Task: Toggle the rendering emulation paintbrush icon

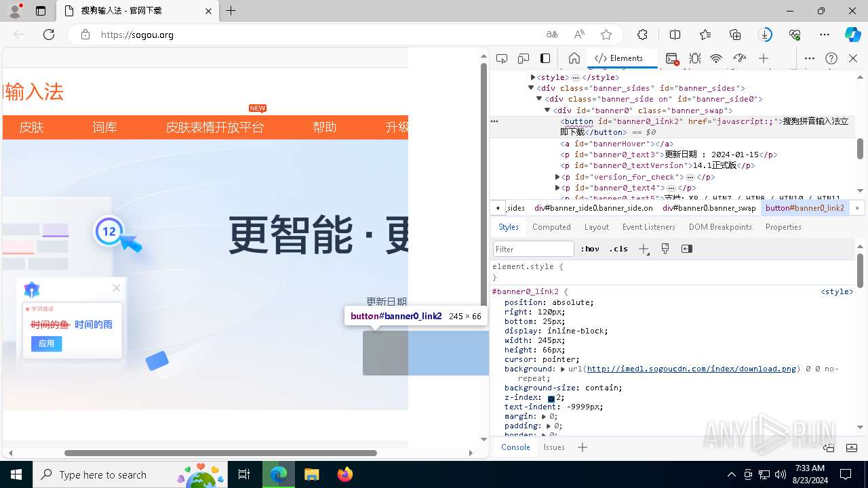Action: click(665, 249)
